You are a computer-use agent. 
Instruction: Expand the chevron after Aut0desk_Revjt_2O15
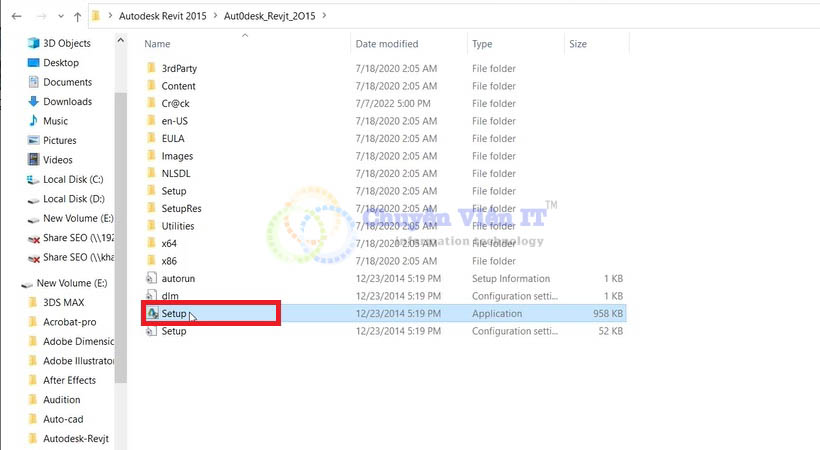[x=324, y=16]
